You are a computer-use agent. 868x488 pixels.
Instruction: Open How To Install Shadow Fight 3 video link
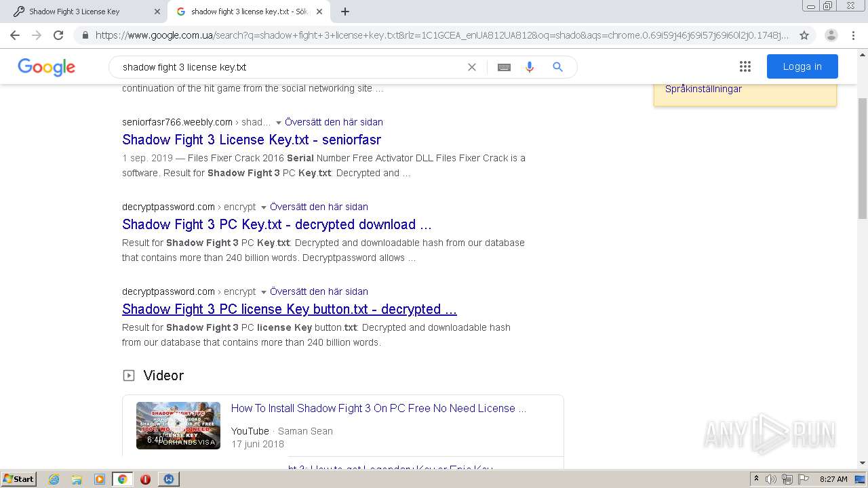378,408
